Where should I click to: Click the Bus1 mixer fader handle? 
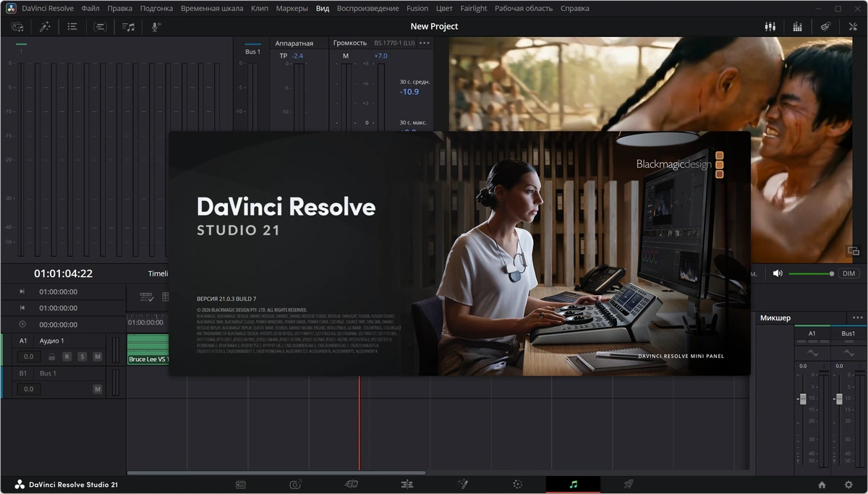[x=838, y=399]
